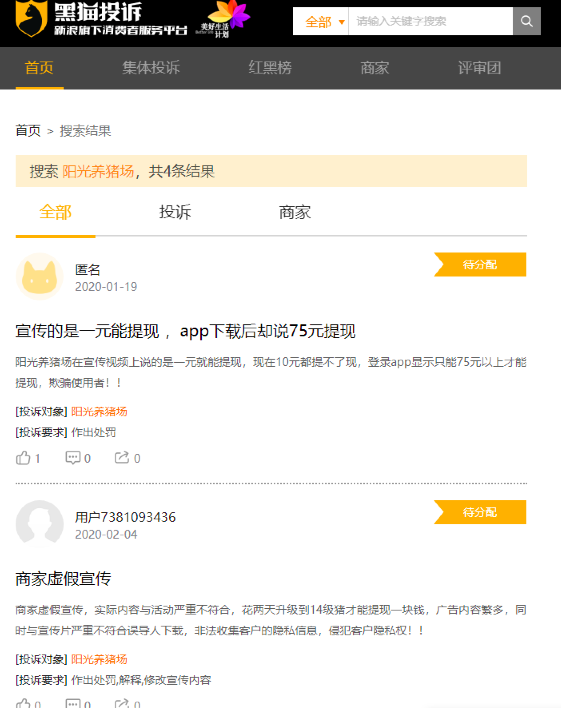Click the magnifier search button
The image size is (561, 708).
527,21
